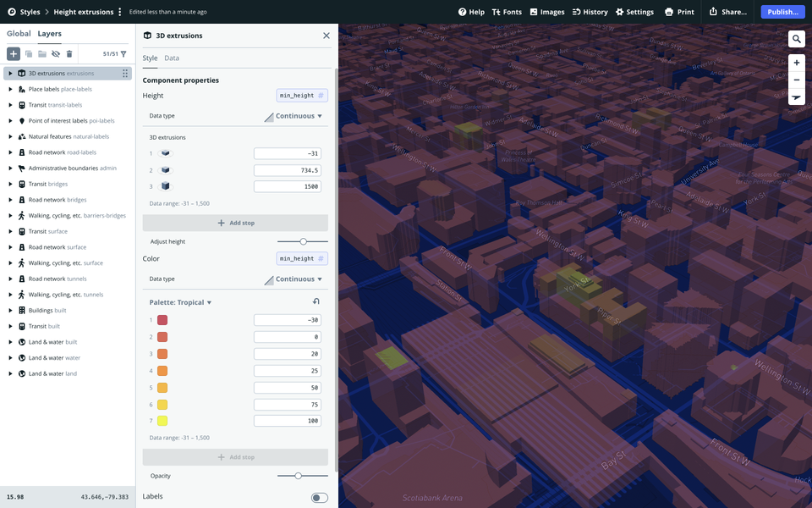Image resolution: width=812 pixels, height=508 pixels.
Task: Toggle the Labels switch
Action: coord(319,498)
